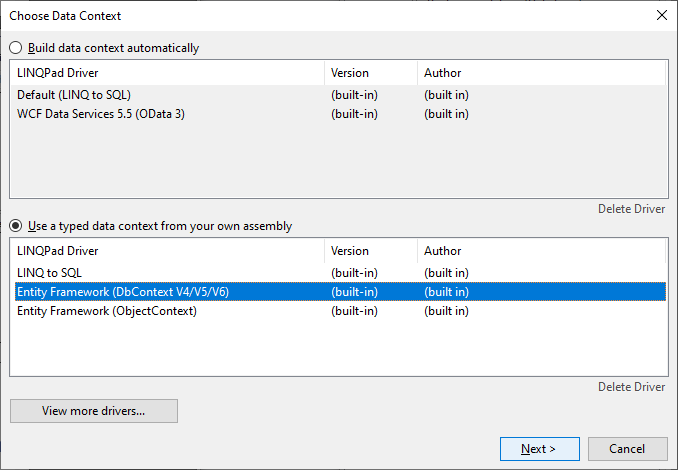Click Delete Driver under the typed-context list
This screenshot has width=678, height=470.
coord(631,387)
